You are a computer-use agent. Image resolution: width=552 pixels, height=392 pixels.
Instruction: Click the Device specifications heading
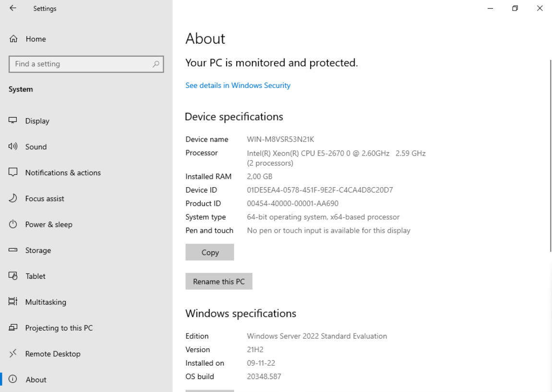tap(234, 117)
